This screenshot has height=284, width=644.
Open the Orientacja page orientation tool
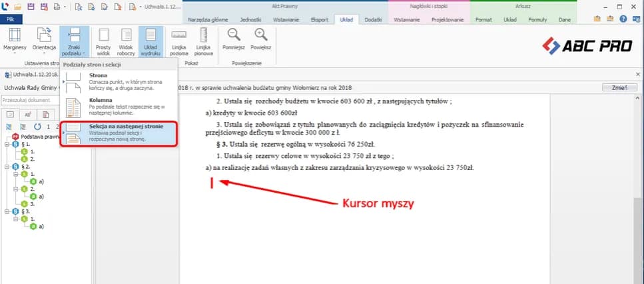click(44, 41)
